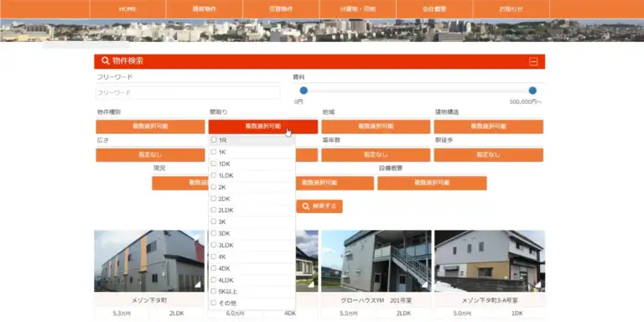Click the 4DK layout text under listings
This screenshot has width=644, height=322.
click(290, 314)
